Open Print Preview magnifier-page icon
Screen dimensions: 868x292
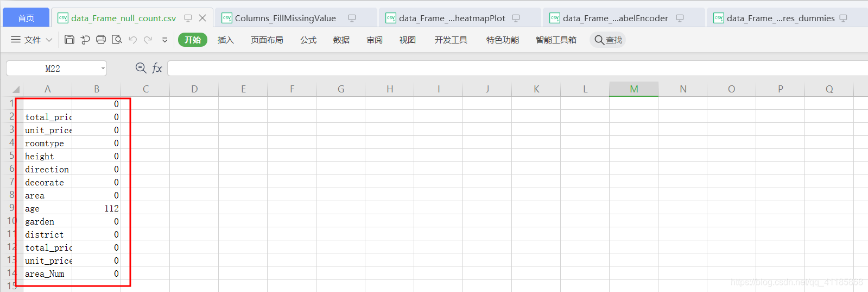pos(117,40)
